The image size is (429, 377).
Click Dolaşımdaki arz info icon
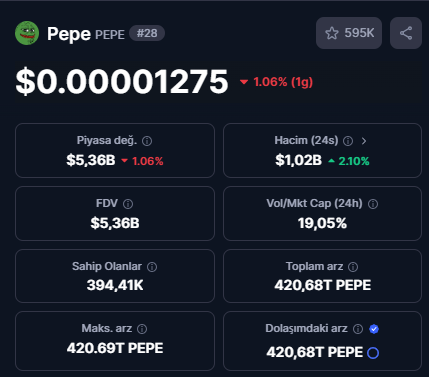click(x=358, y=329)
